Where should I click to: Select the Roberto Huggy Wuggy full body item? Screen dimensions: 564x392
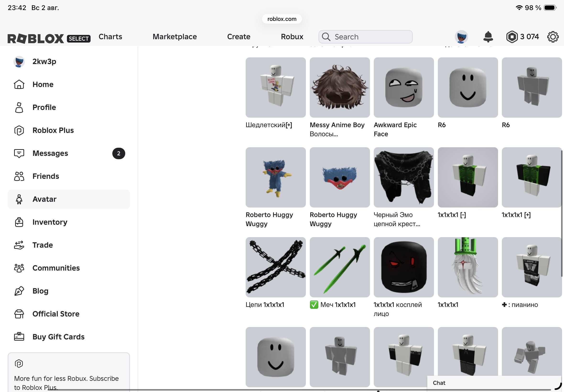(x=276, y=177)
